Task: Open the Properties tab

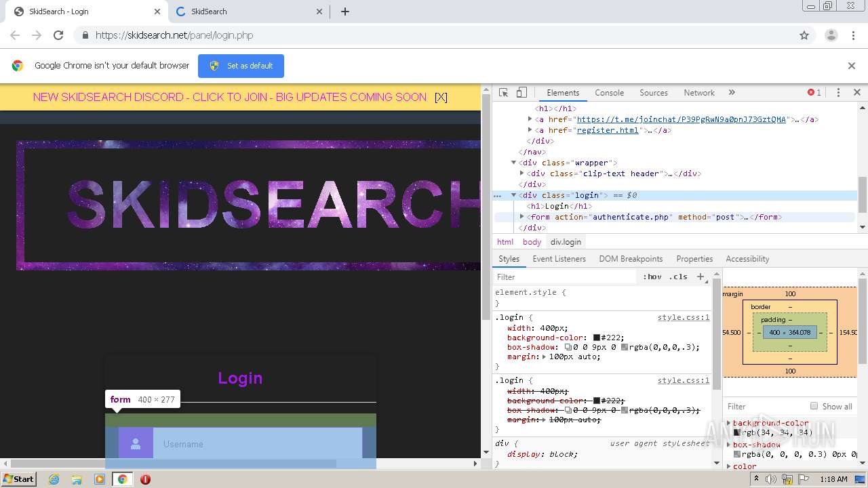Action: click(x=694, y=259)
